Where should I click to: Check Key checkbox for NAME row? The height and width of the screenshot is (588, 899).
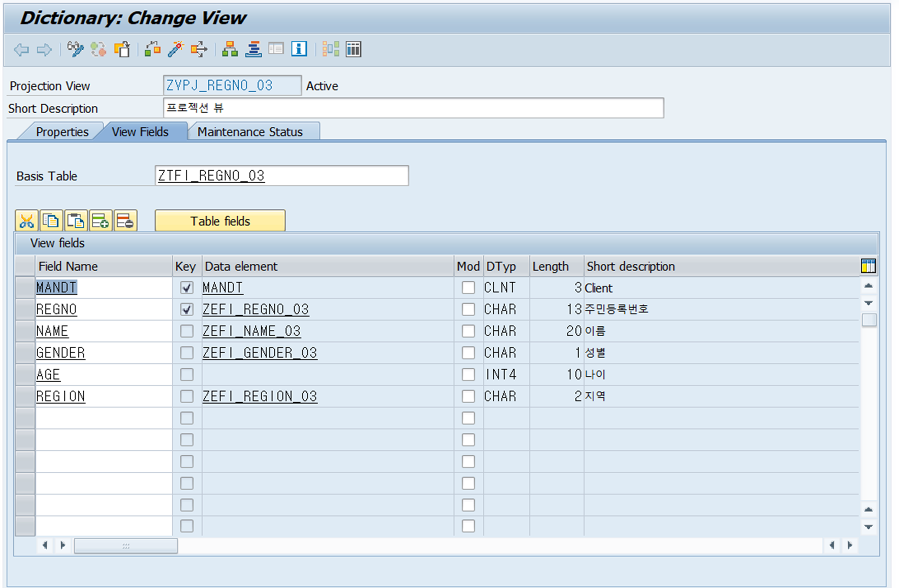[186, 331]
